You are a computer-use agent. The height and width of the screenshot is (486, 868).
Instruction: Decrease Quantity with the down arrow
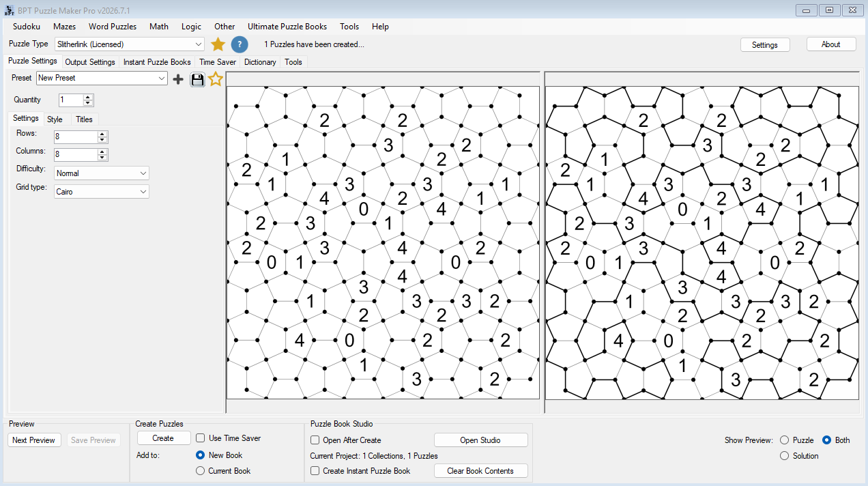(88, 103)
